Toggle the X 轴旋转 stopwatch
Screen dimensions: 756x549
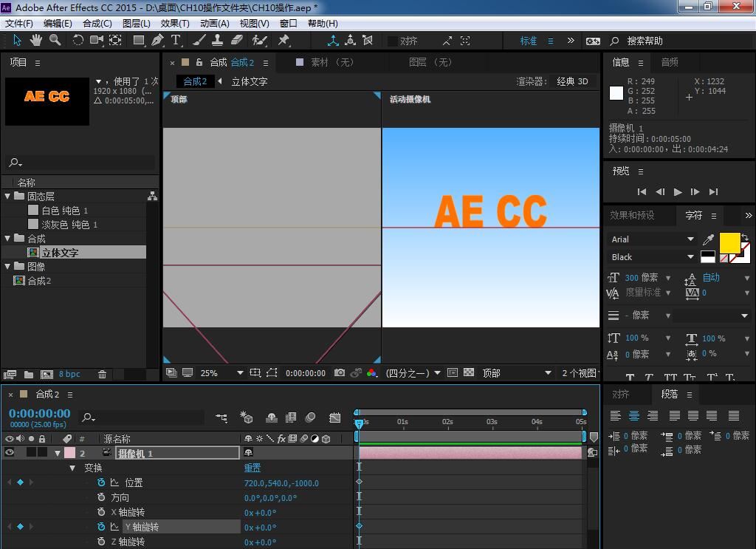coord(101,512)
